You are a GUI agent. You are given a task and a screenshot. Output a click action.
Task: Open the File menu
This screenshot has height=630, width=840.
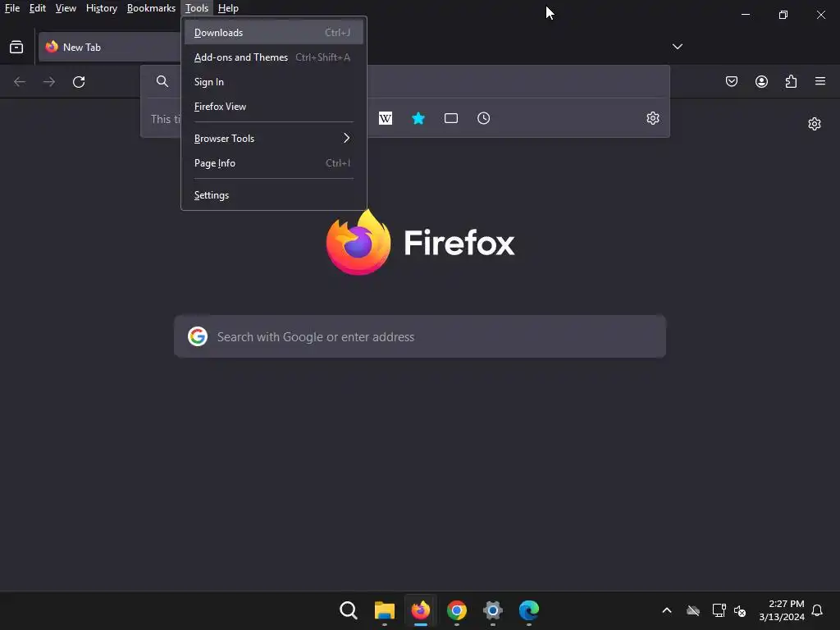12,8
